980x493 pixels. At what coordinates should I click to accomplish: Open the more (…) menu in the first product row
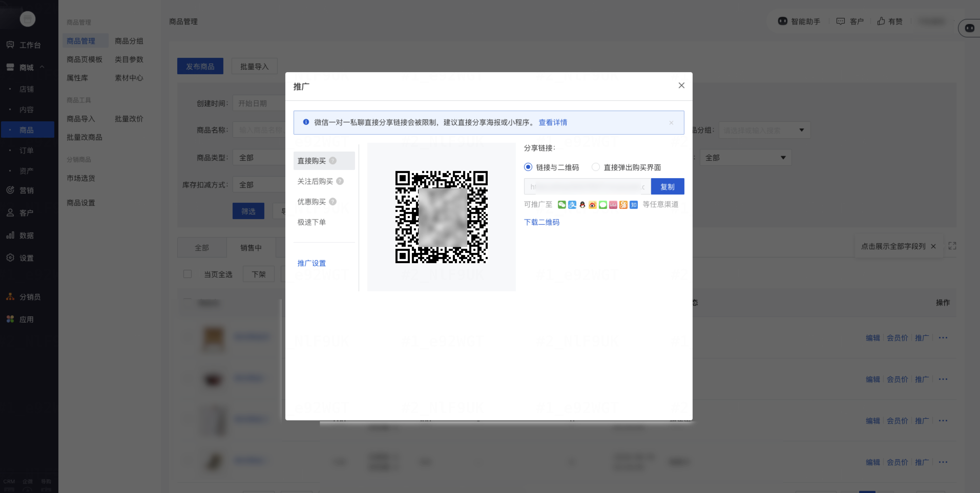pyautogui.click(x=943, y=338)
